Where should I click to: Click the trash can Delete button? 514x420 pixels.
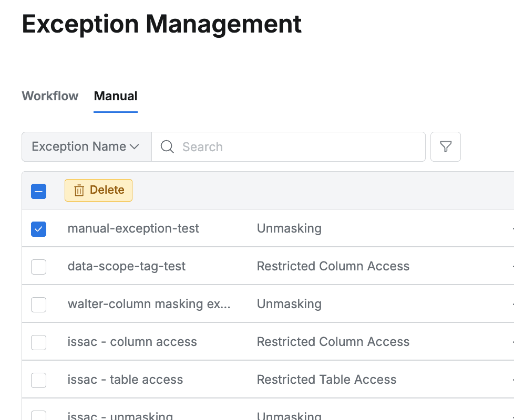coord(98,190)
